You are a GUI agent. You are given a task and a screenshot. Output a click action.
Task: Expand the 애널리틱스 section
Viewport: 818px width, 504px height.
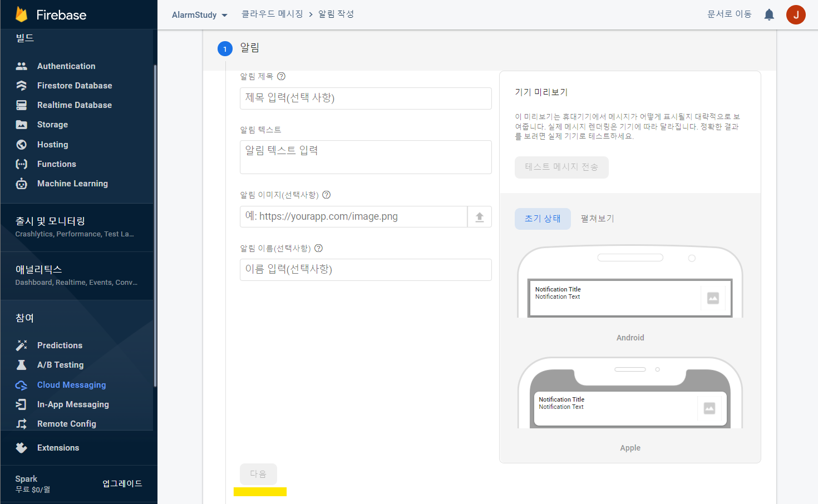click(77, 275)
